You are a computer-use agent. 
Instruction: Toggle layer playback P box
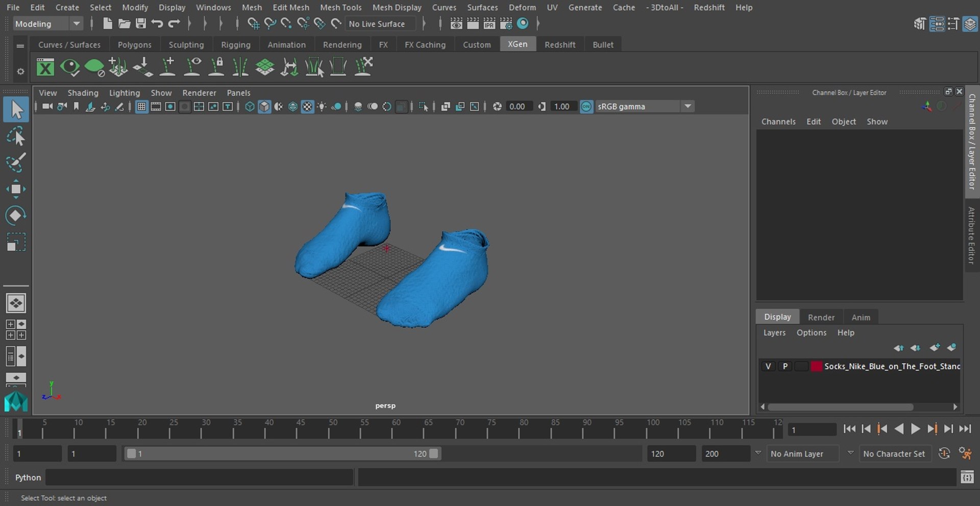pos(785,366)
